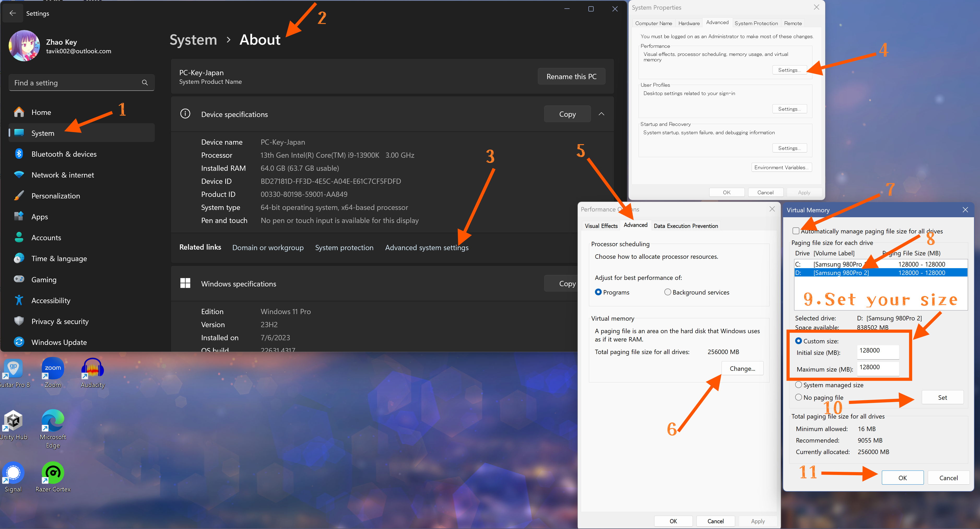The height and width of the screenshot is (529, 980).
Task: Open Zoom desktop shortcut
Action: [53, 373]
